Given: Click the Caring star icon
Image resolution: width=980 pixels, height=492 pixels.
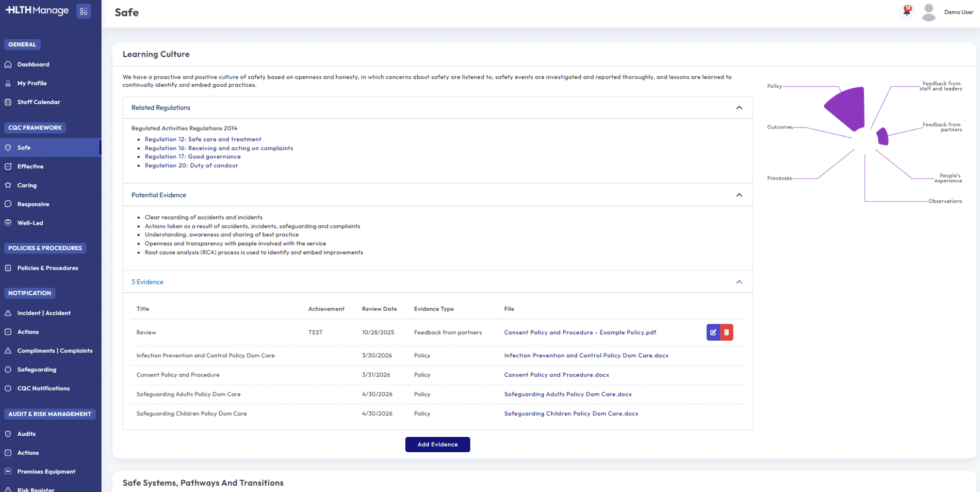Looking at the screenshot, I should pyautogui.click(x=8, y=185).
